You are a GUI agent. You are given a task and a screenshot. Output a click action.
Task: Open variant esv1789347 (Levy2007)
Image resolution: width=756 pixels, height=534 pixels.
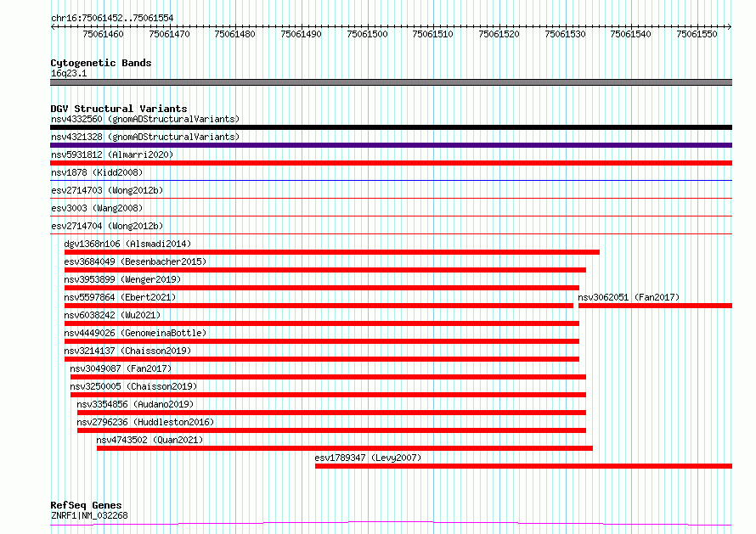coord(368,458)
